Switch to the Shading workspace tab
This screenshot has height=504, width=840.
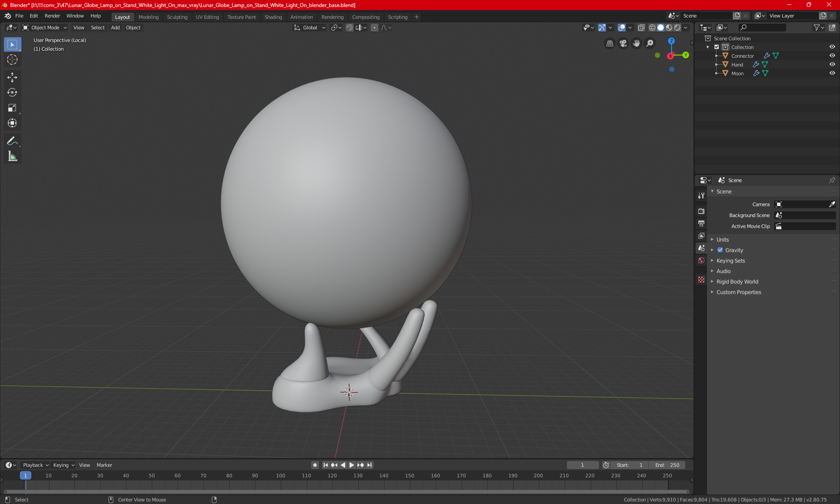coord(273,17)
